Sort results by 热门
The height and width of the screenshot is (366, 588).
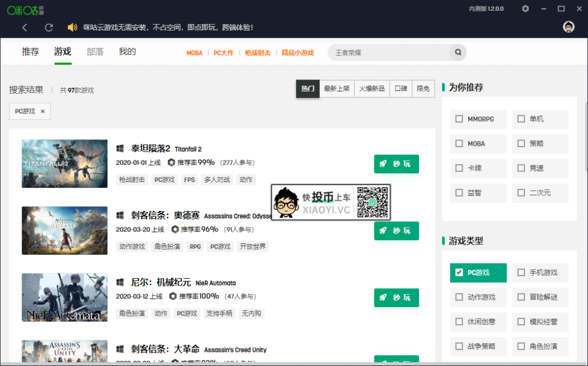point(308,89)
